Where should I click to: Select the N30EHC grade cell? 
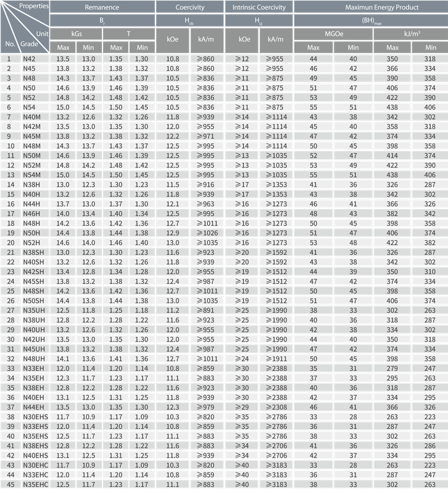coord(35,465)
